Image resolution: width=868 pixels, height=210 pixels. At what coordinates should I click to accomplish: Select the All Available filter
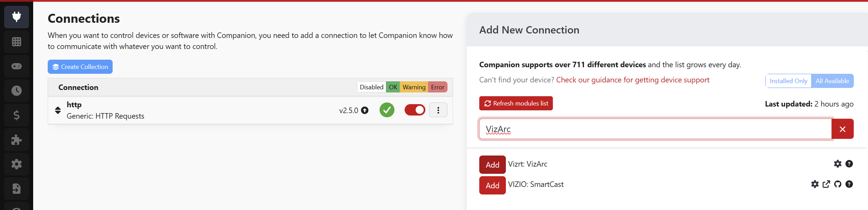tap(832, 81)
